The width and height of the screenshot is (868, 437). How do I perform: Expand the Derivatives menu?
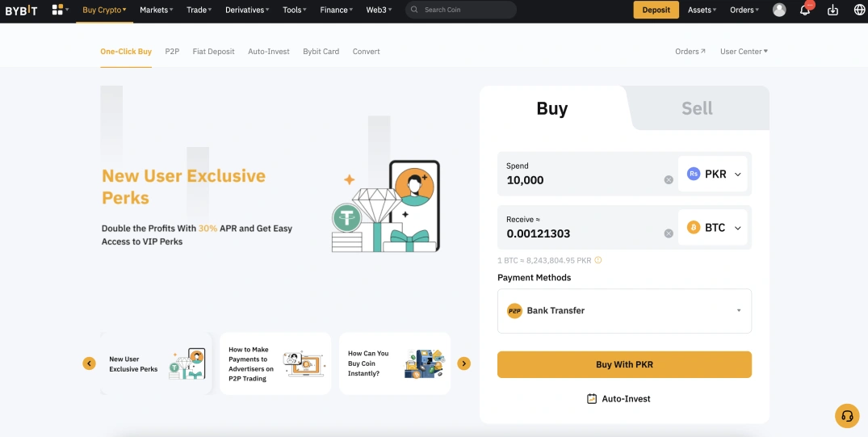pyautogui.click(x=247, y=10)
